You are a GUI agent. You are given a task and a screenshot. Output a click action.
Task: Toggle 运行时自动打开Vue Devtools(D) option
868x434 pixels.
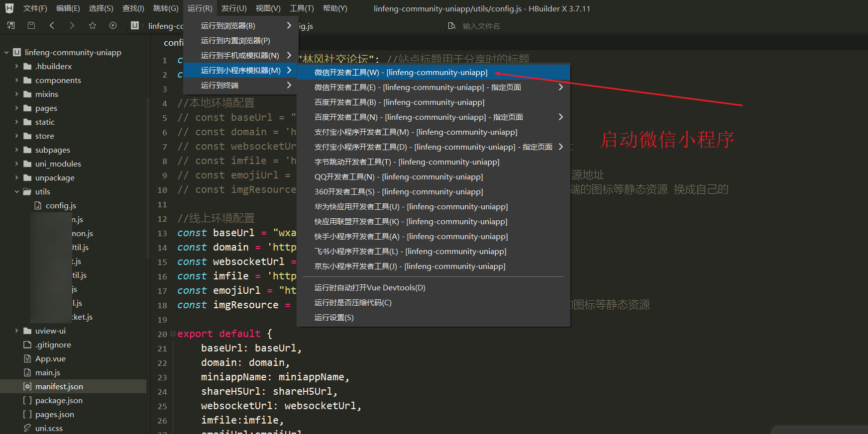click(x=434, y=287)
